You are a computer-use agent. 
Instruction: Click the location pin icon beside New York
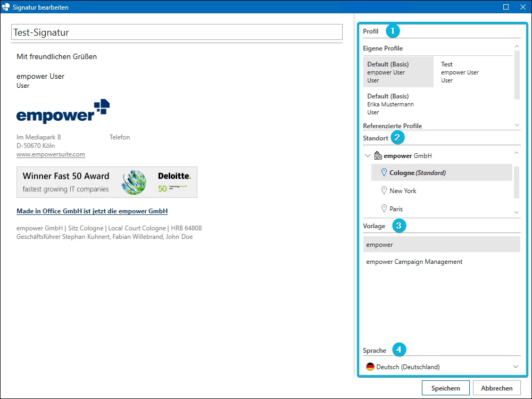pyautogui.click(x=384, y=190)
